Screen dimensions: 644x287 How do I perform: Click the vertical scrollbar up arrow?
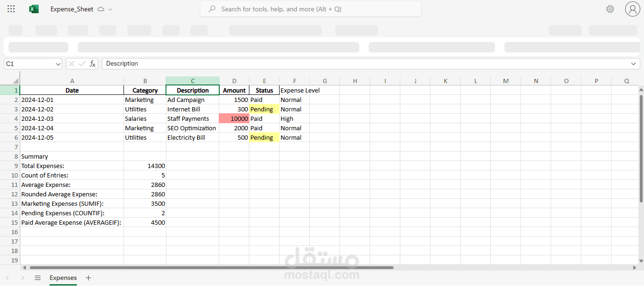[641, 89]
